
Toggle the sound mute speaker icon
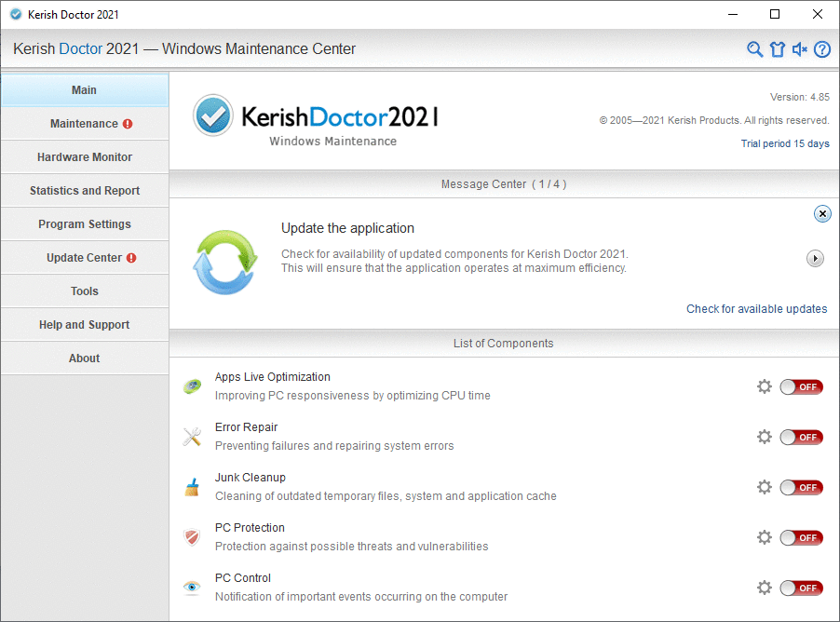(800, 49)
